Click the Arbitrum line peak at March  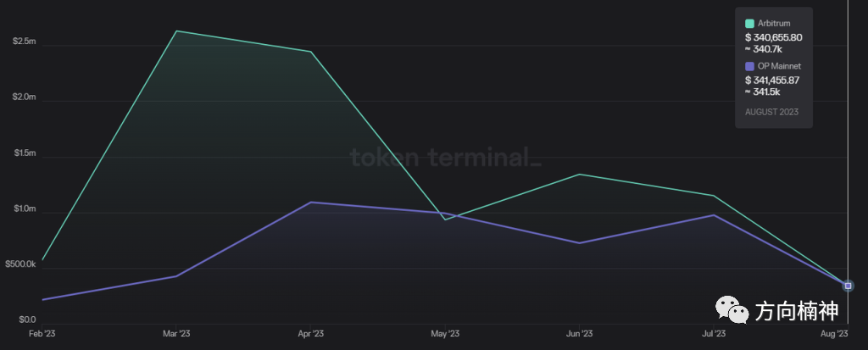tap(176, 31)
